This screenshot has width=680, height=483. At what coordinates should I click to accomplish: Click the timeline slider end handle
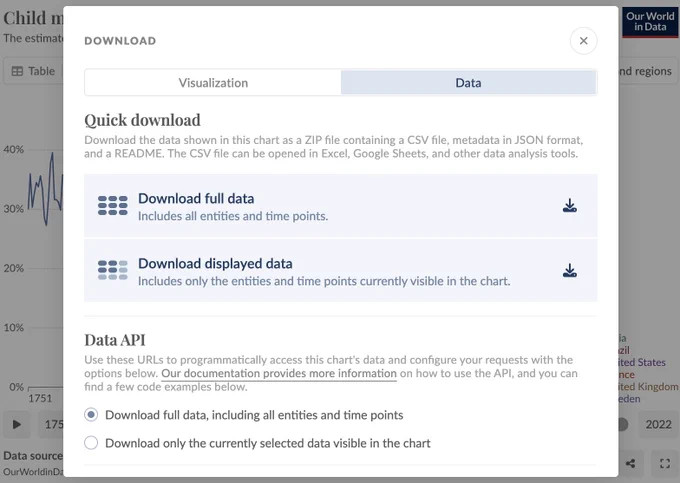point(623,424)
